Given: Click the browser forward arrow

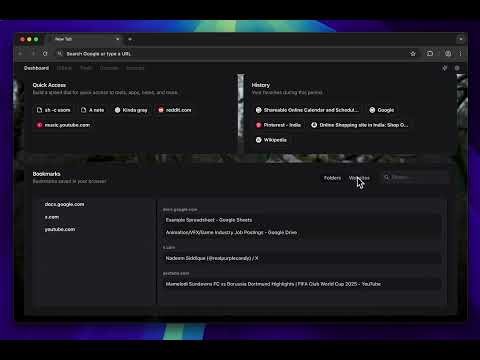Looking at the screenshot, I should click(33, 54).
